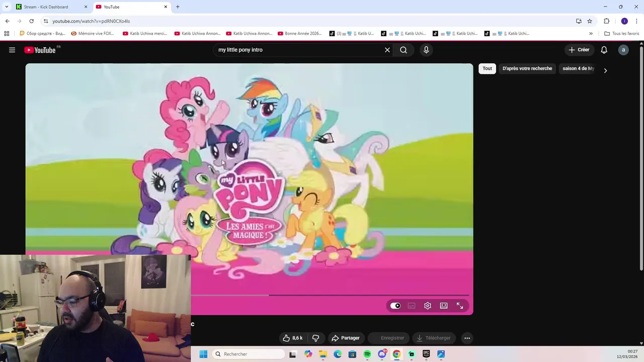Open the Chrome three-dot menu
The height and width of the screenshot is (362, 644).
click(636, 21)
